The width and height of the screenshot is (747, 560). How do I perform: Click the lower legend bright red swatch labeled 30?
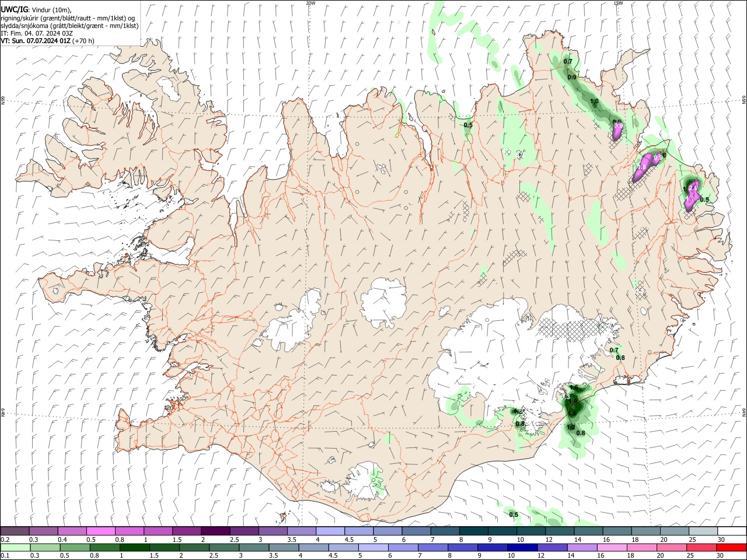[731, 547]
